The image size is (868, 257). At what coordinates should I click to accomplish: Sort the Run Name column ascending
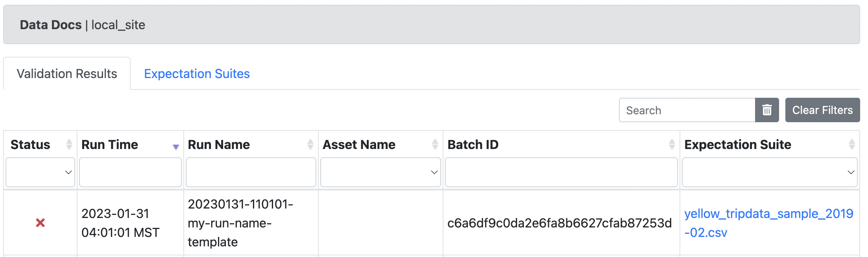(309, 144)
